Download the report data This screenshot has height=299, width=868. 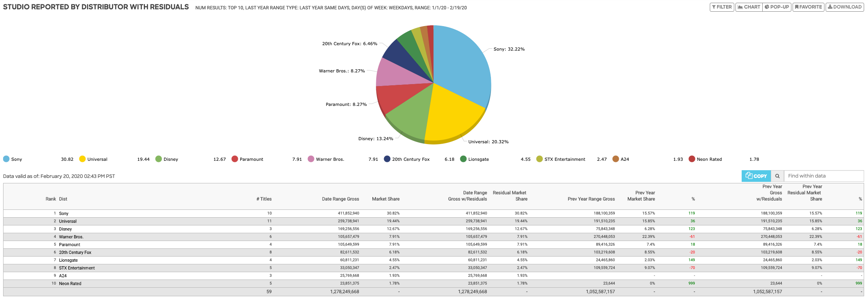[x=844, y=7]
